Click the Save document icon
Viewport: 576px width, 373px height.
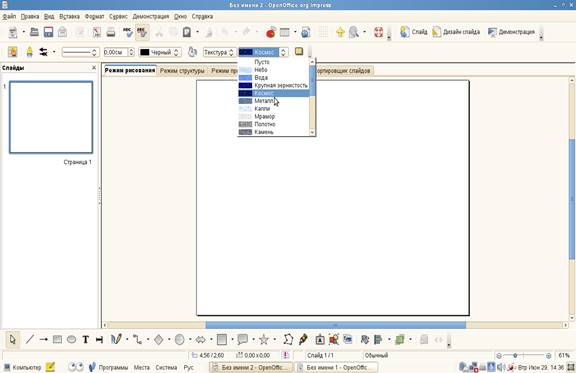pyautogui.click(x=48, y=32)
